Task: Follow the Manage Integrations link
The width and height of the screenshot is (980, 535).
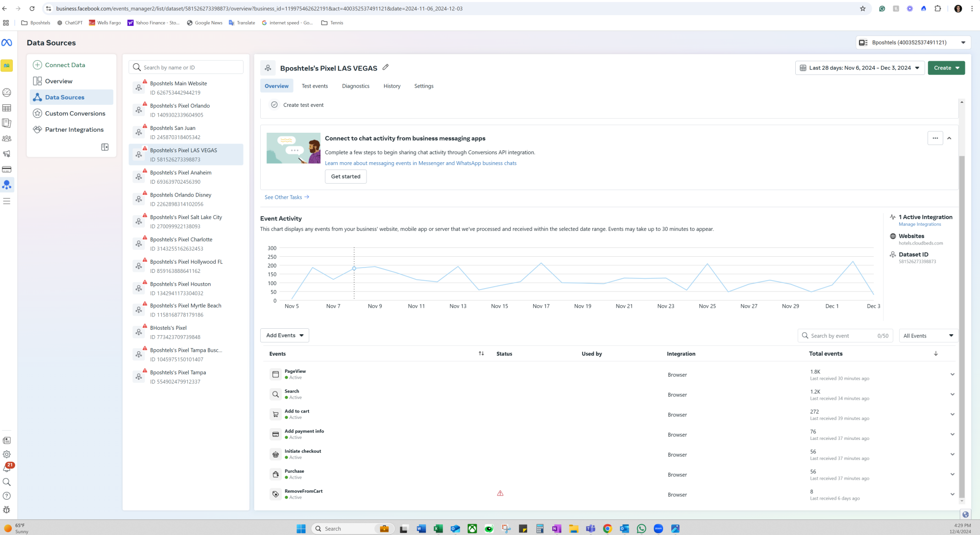Action: [x=920, y=224]
